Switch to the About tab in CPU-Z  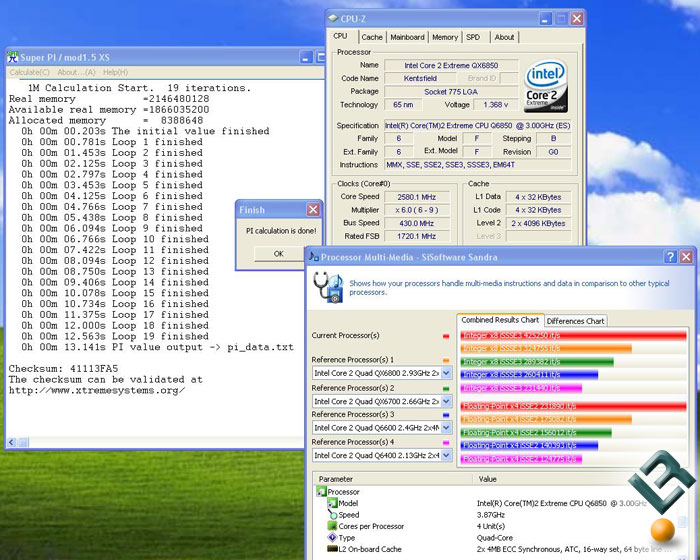(x=504, y=37)
